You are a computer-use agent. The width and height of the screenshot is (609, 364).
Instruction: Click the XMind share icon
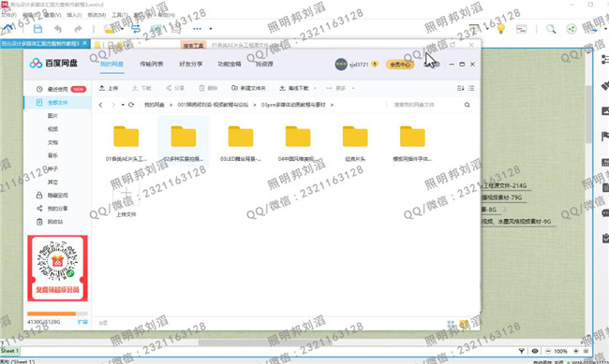click(572, 29)
